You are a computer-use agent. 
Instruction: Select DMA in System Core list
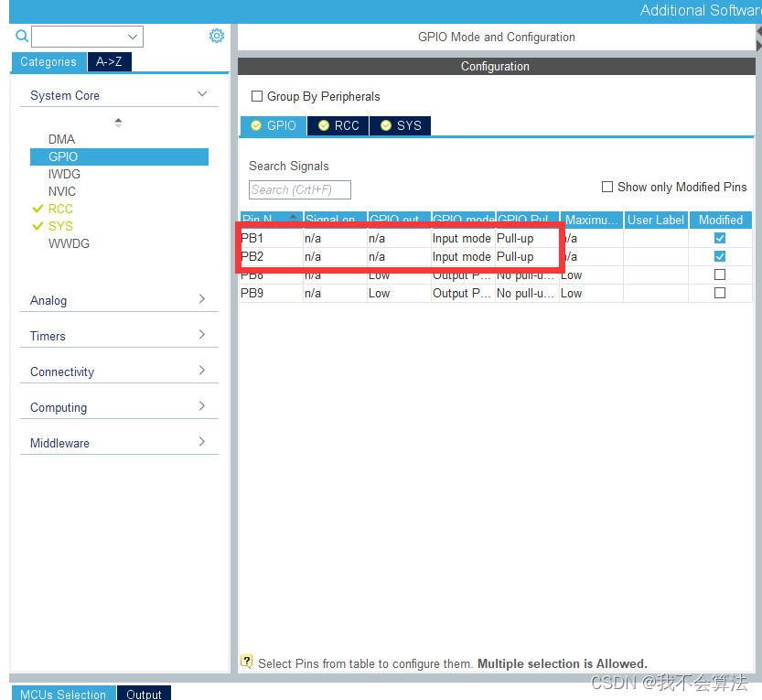point(61,139)
